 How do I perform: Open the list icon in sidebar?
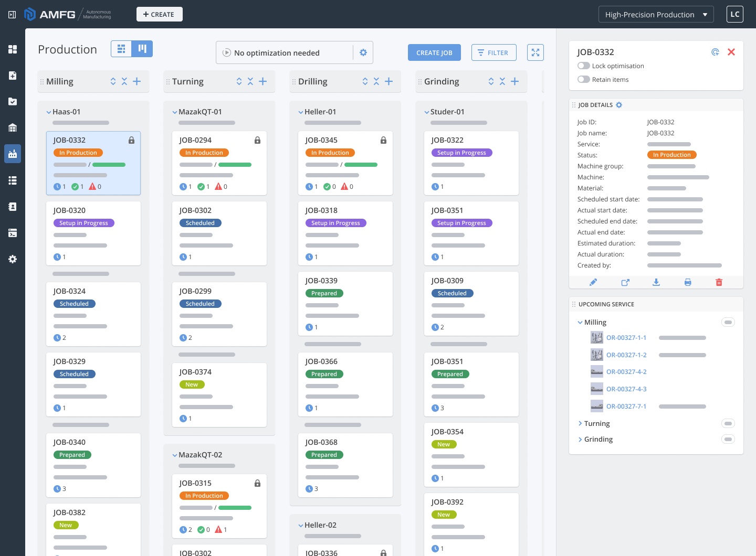tap(13, 180)
